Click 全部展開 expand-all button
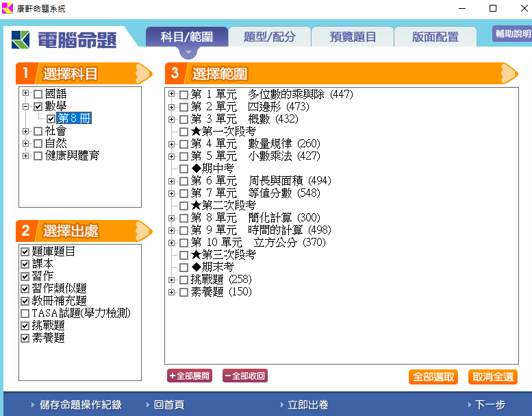 click(x=190, y=376)
